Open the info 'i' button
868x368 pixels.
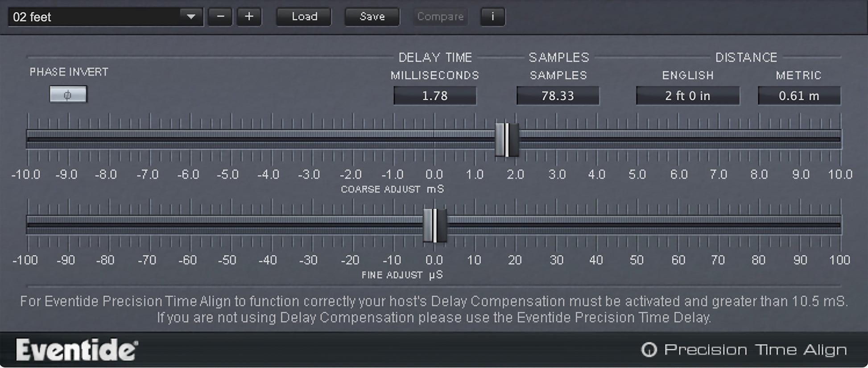click(x=492, y=17)
